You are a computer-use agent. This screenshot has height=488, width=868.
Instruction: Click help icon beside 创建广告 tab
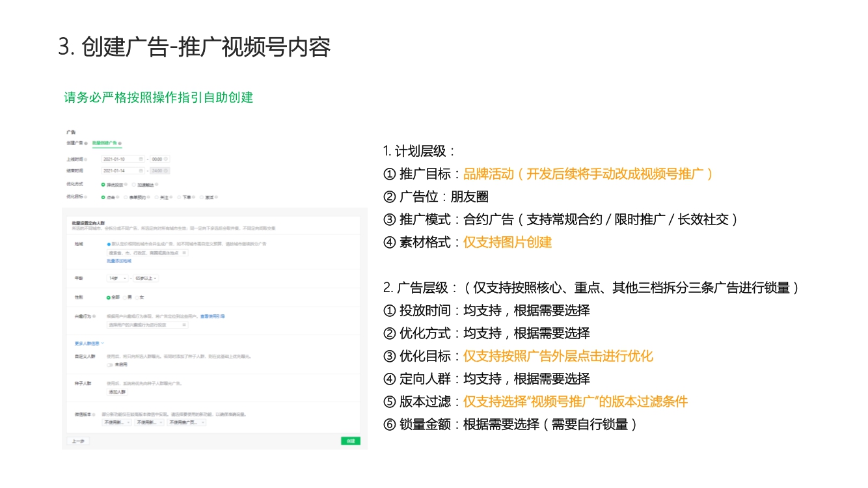86,143
